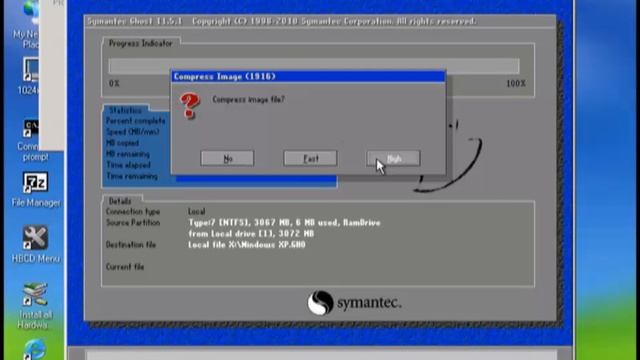Click the 'from Local drive [1]' line
Image resolution: width=640 pixels, height=360 pixels.
[x=251, y=233]
